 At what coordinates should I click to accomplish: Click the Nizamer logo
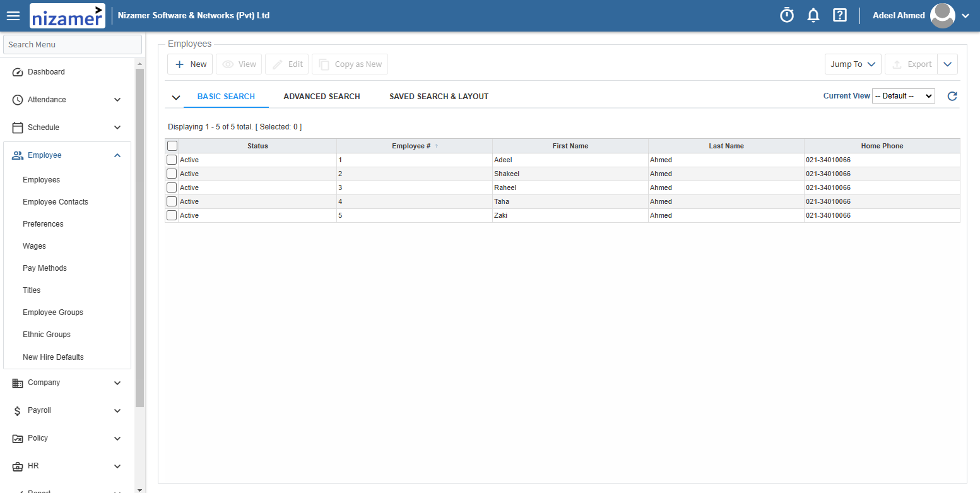click(x=68, y=16)
